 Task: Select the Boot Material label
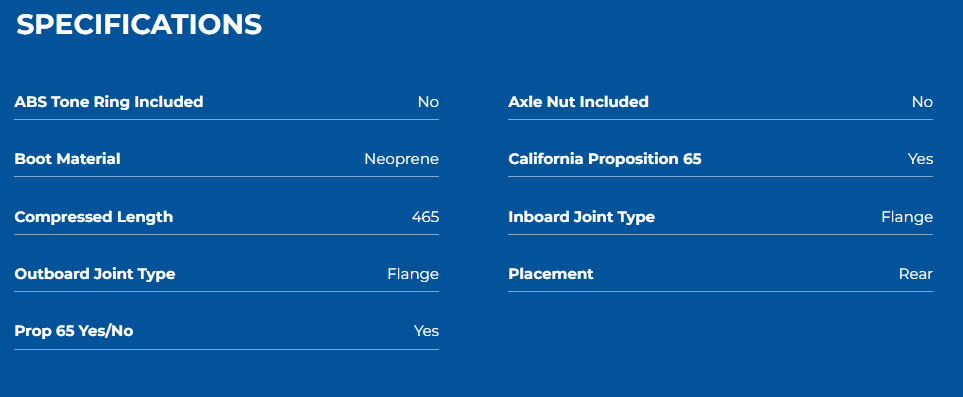point(68,159)
